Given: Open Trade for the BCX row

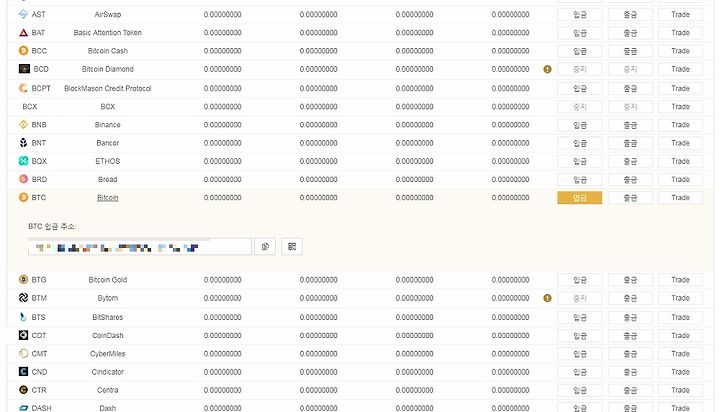Looking at the screenshot, I should coord(680,107).
